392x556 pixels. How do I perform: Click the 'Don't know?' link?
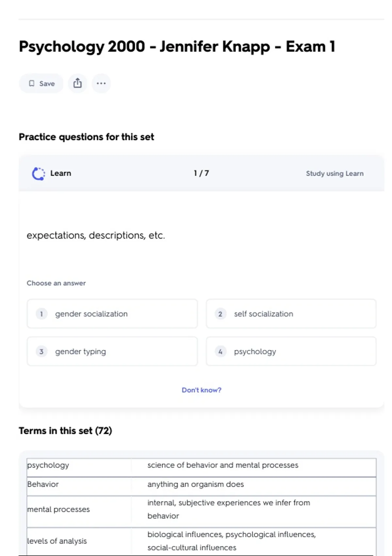202,390
